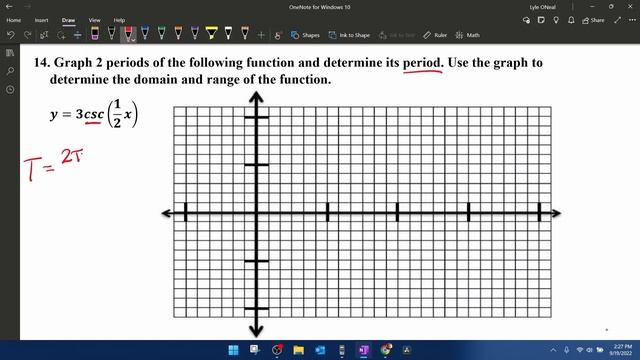
Task: Select the blue pen
Action: pyautogui.click(x=145, y=33)
